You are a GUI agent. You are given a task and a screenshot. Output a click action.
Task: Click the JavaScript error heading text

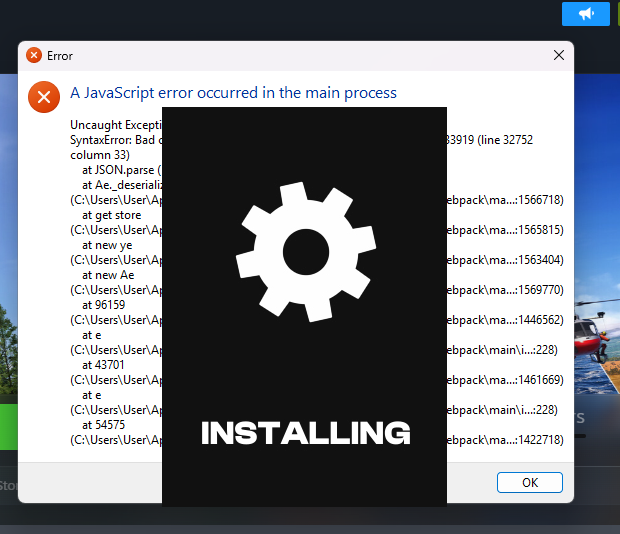click(233, 93)
